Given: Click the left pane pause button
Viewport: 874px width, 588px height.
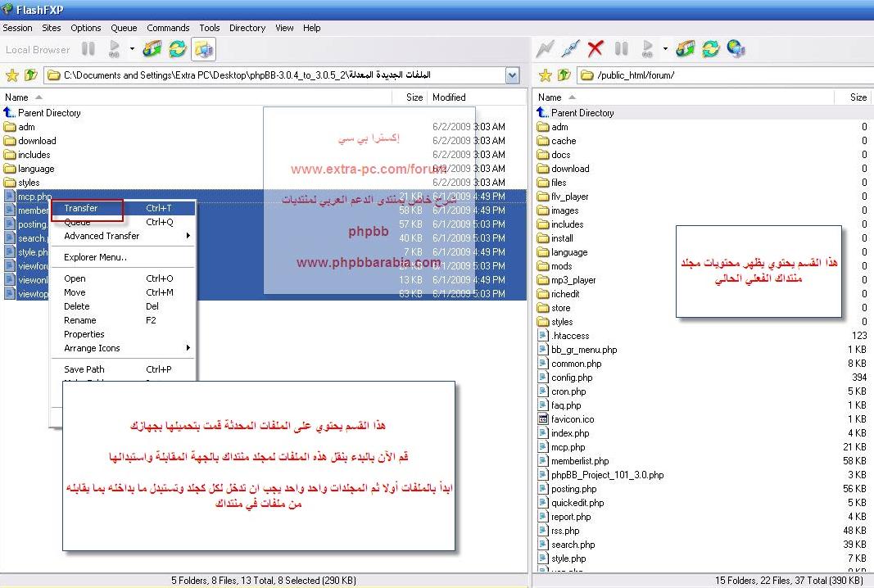Looking at the screenshot, I should coord(88,49).
